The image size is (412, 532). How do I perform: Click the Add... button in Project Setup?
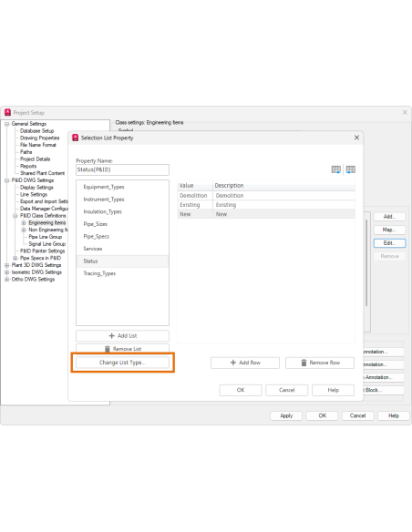[x=389, y=217]
